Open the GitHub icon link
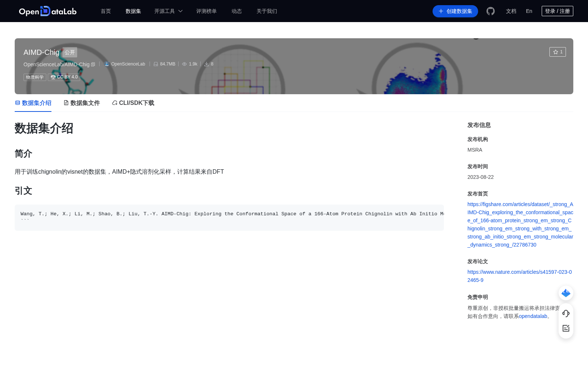Viewport: 588px width, 368px height. click(491, 11)
